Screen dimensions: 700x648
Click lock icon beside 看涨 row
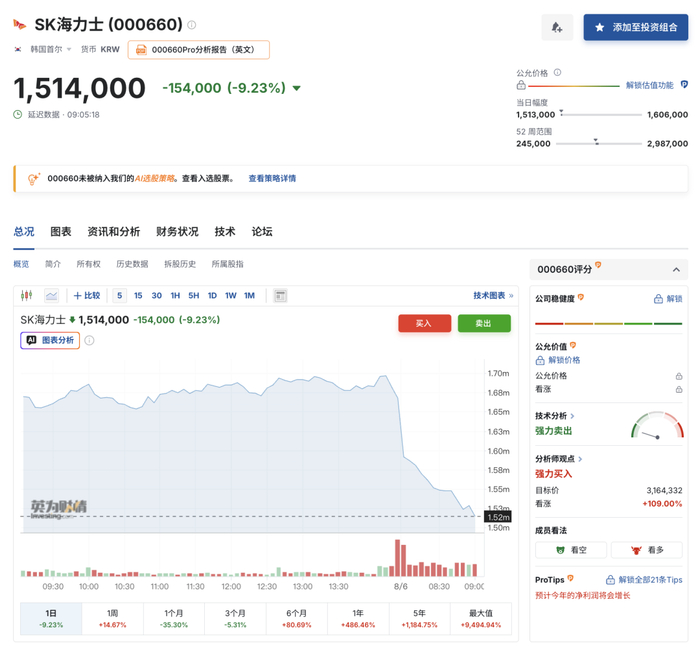[679, 389]
